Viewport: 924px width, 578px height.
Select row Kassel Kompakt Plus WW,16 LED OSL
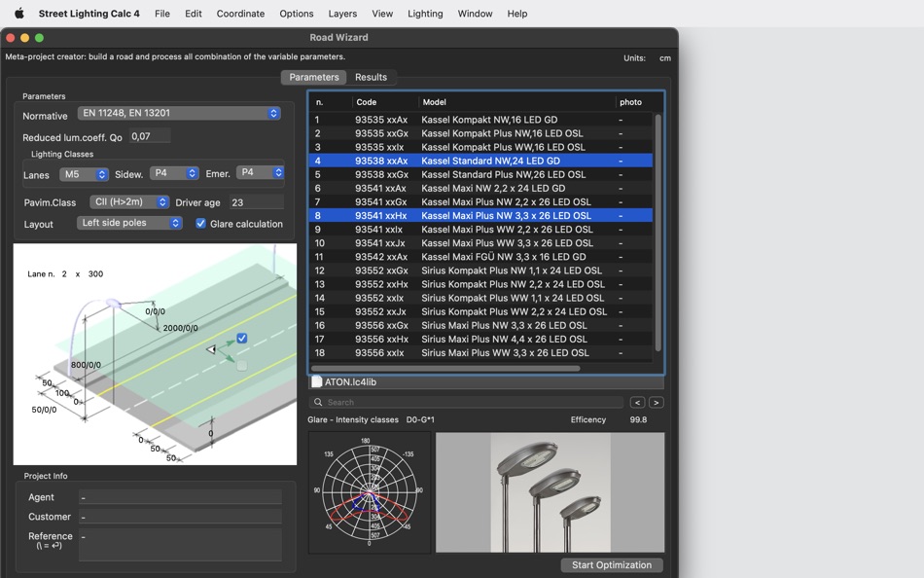(480, 147)
